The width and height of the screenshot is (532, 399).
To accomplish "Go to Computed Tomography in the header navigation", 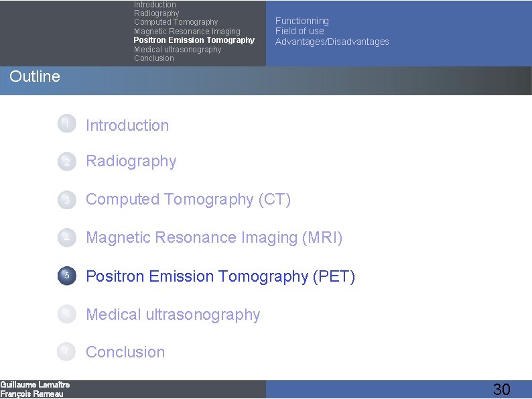I will 176,22.
